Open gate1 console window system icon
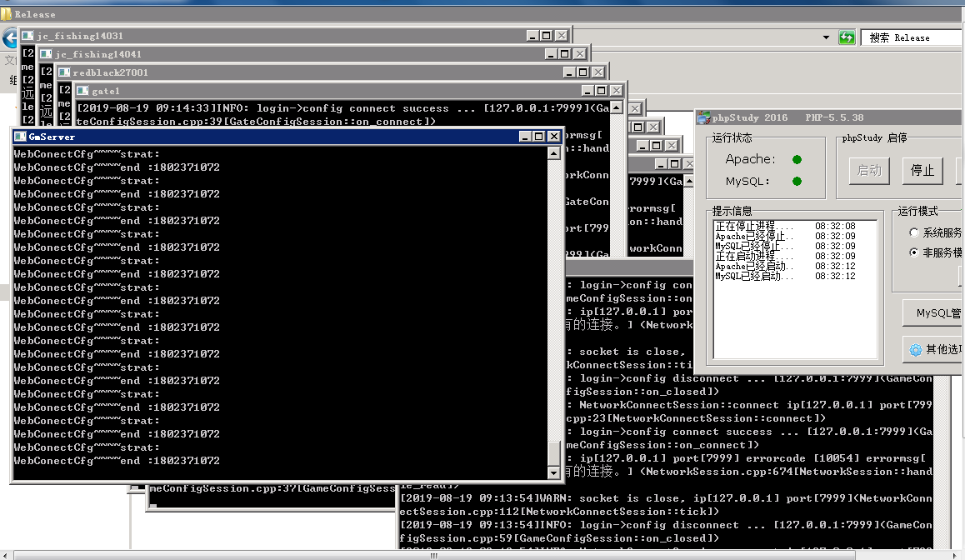The image size is (965, 560). click(x=83, y=91)
